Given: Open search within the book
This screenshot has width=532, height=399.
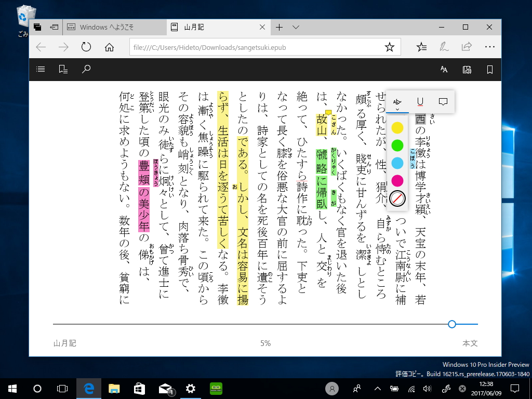Looking at the screenshot, I should pos(86,69).
